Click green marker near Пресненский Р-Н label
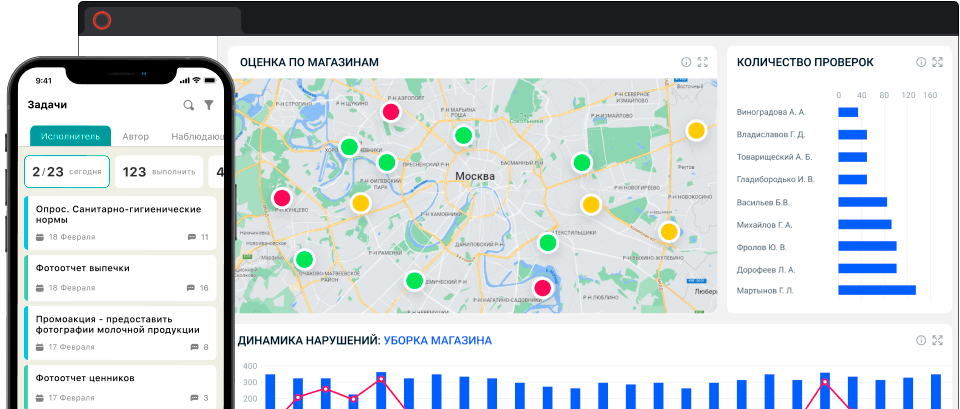Screen dimensions: 960x409 click(x=386, y=162)
